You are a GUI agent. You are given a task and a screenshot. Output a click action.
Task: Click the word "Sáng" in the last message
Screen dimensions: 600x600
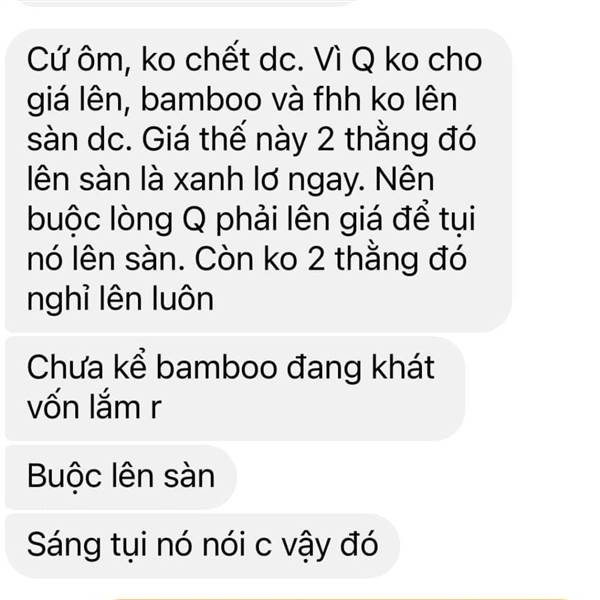click(64, 547)
